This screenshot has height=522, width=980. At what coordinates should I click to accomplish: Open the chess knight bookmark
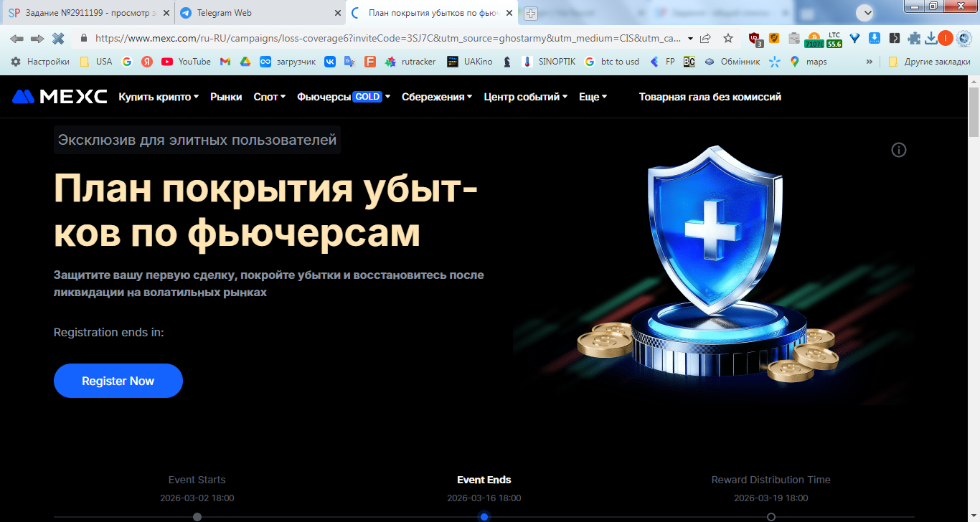[x=507, y=62]
